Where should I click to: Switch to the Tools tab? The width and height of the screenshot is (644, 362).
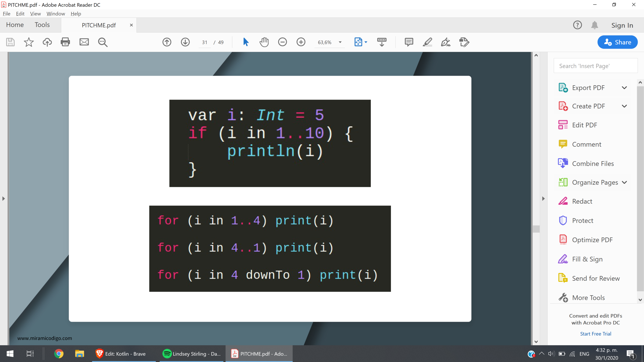tap(42, 25)
